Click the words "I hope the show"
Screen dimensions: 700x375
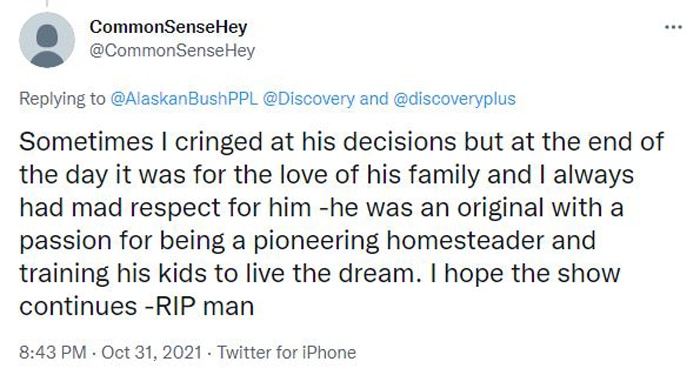coord(525,273)
